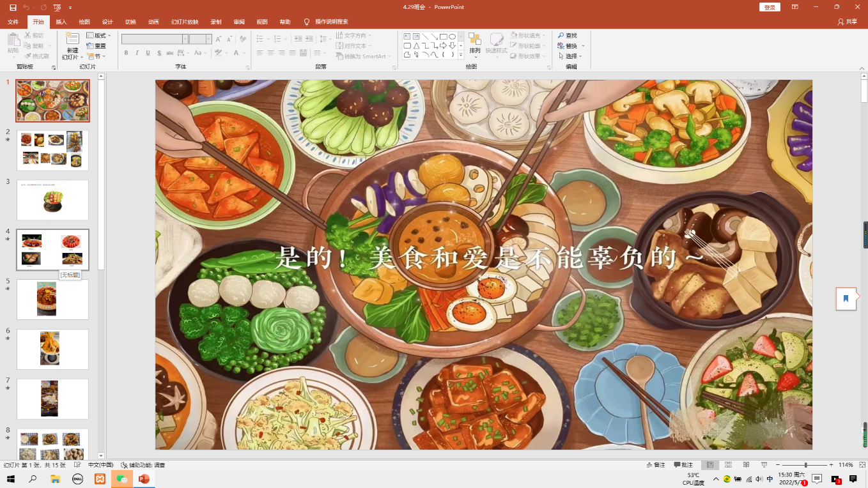Open the 幻灯片放映 ribbon tab

click(185, 22)
